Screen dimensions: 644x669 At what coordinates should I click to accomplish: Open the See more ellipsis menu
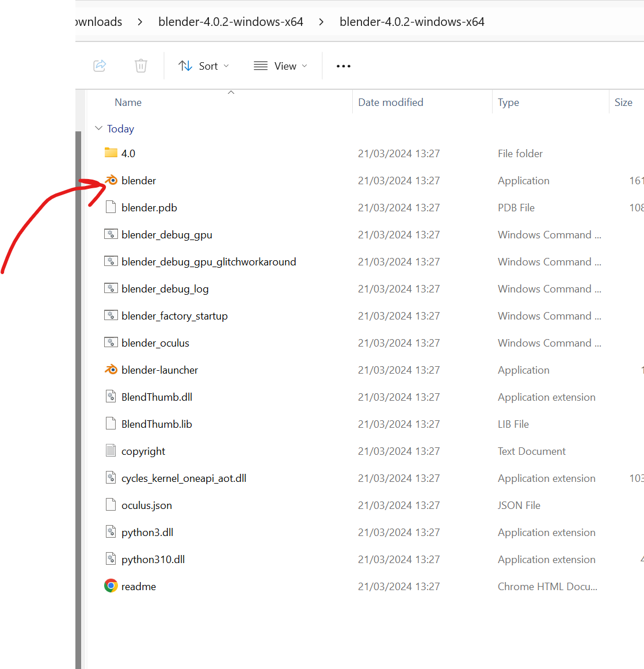click(344, 66)
